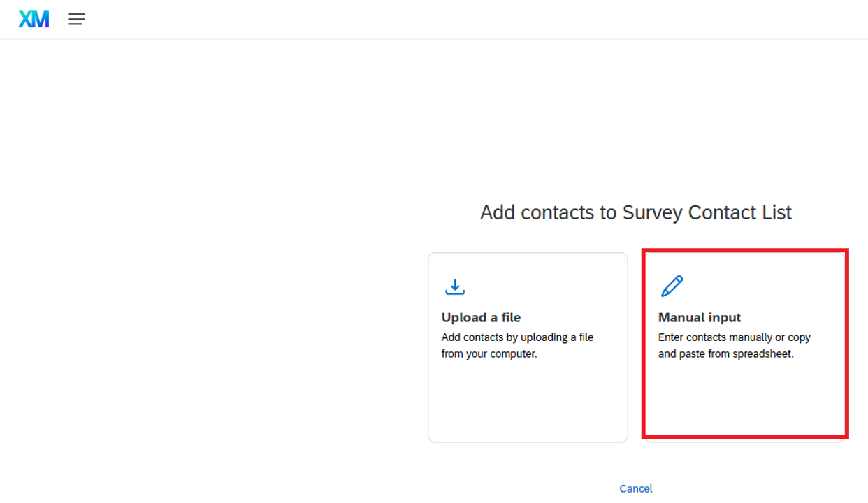Click the pencil icon for Manual input
Viewport: 868px width, 503px height.
point(672,286)
